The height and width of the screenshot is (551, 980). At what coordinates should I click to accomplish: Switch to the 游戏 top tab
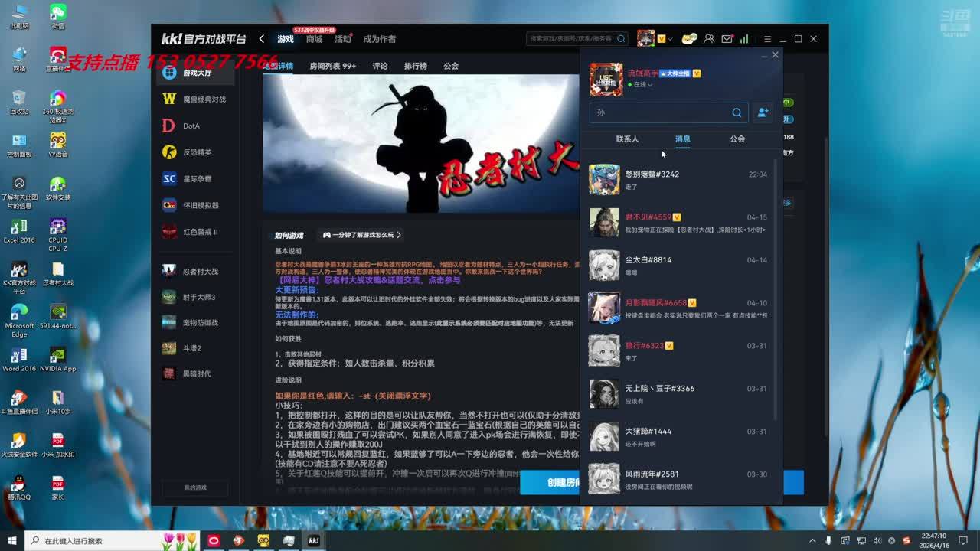click(x=286, y=39)
